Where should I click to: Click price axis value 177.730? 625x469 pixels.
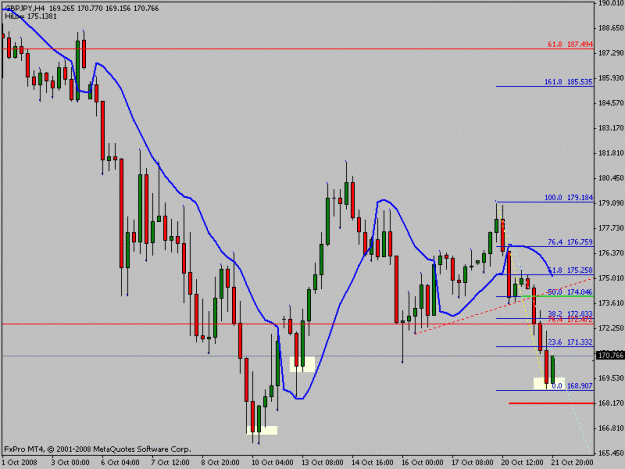coord(611,228)
